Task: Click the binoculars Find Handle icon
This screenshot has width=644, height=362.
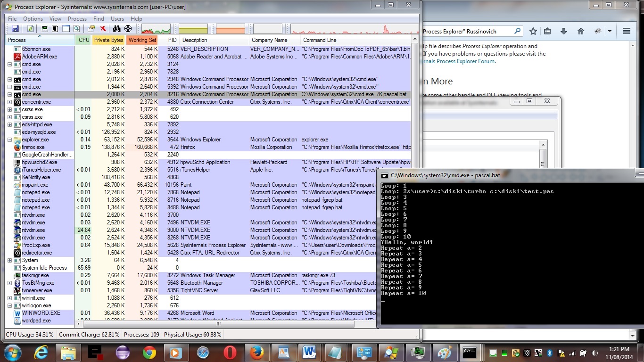Action: (x=117, y=29)
